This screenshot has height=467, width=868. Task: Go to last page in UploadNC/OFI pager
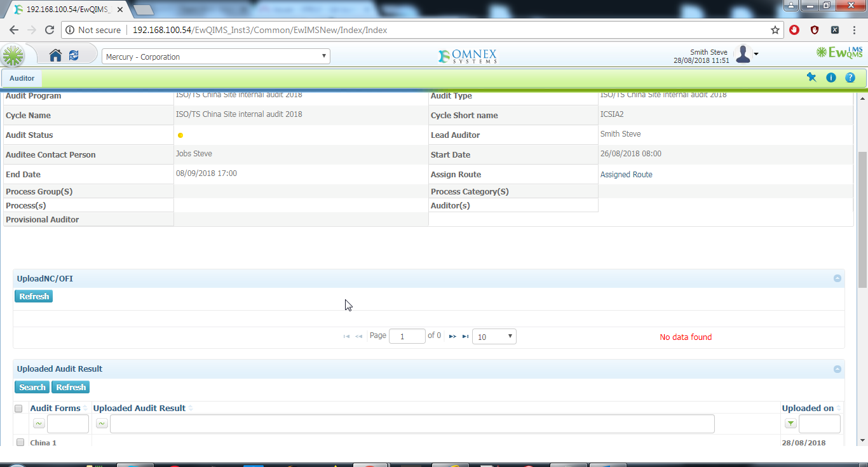coord(465,336)
